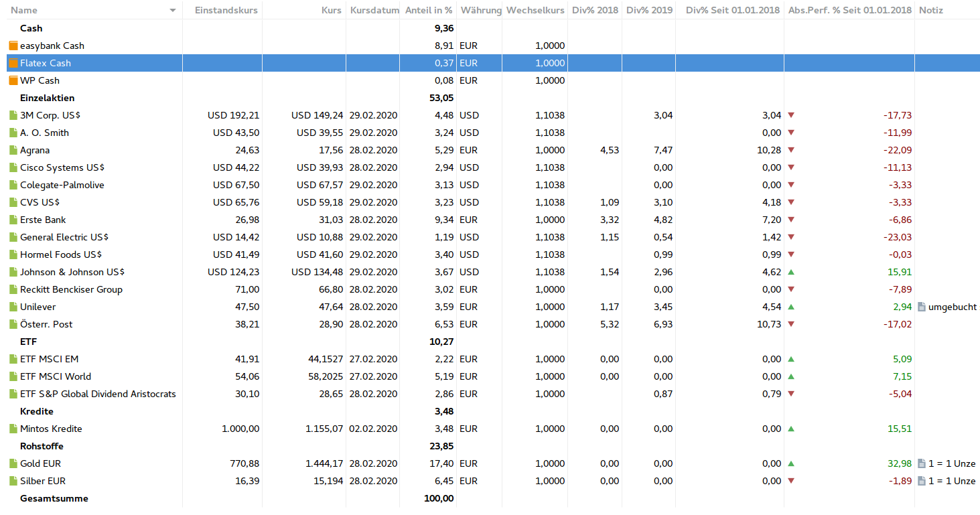
Task: Sort by the Einstandskurs column header
Action: (x=226, y=10)
